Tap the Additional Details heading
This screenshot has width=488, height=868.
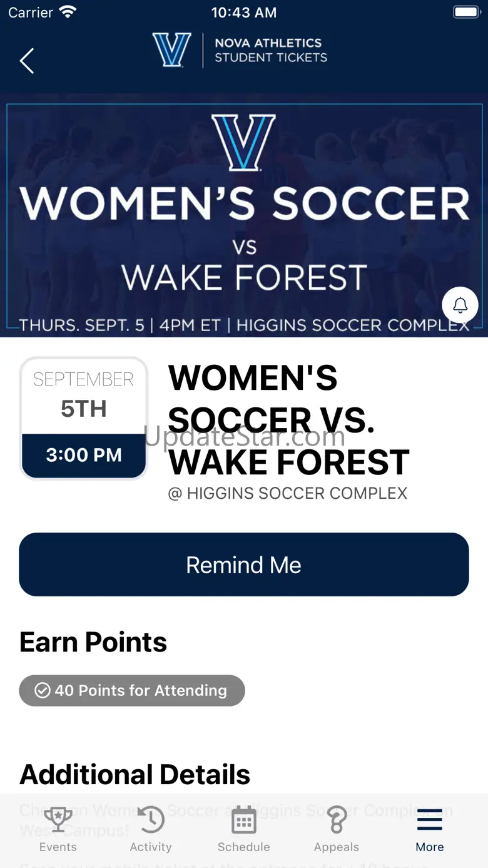click(135, 775)
